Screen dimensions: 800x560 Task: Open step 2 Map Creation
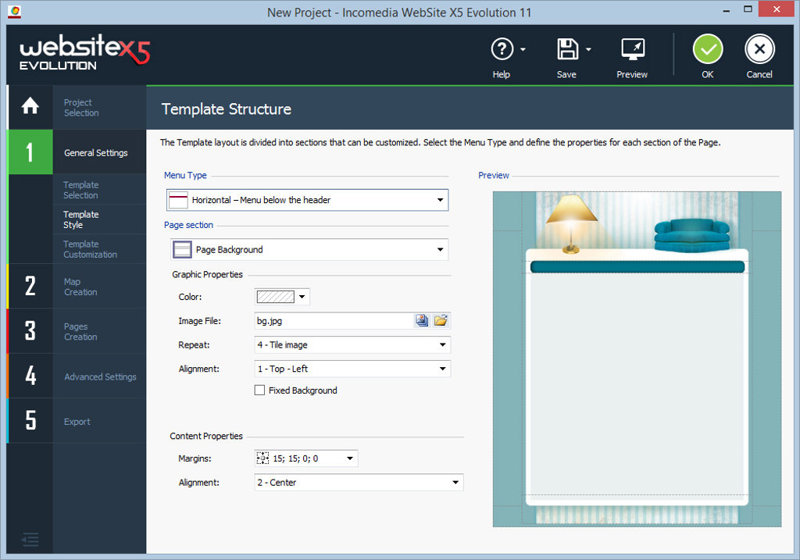(x=80, y=287)
